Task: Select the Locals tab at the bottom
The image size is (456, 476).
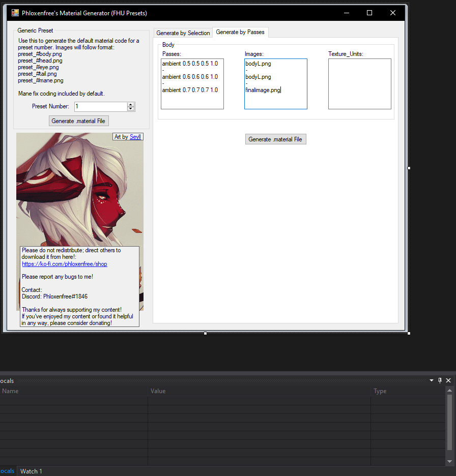Action: pos(7,471)
